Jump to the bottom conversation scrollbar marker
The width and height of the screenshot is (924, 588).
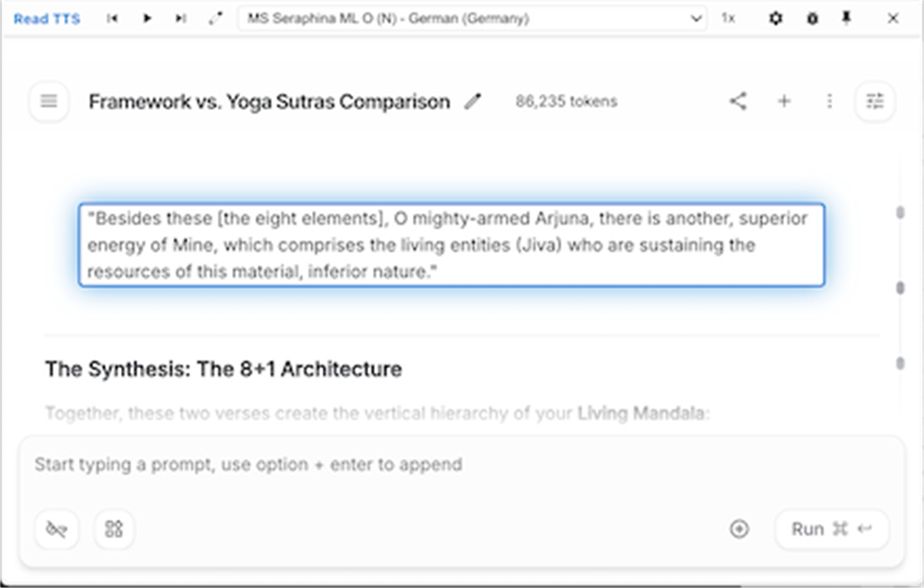pos(900,362)
